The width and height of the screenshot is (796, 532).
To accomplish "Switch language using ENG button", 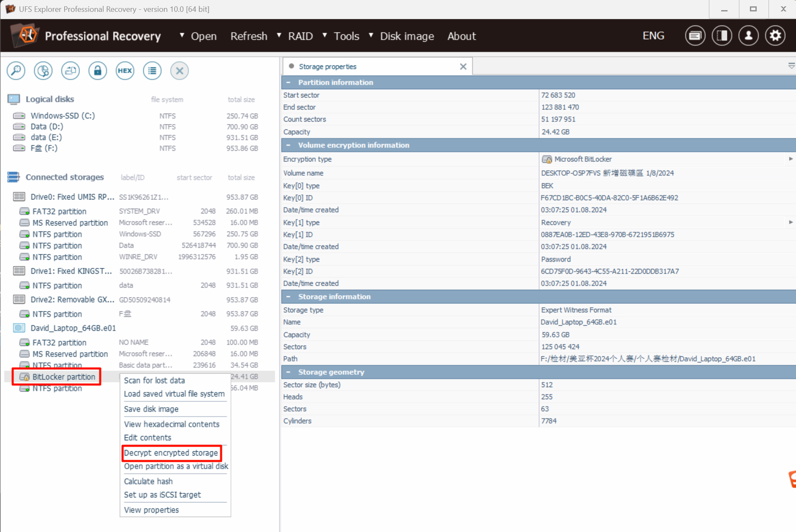I will click(653, 36).
